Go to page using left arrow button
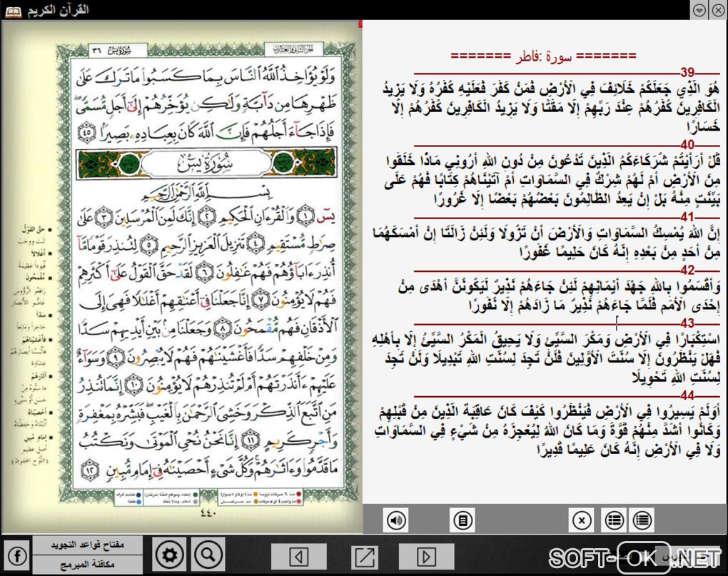The height and width of the screenshot is (576, 728). (299, 556)
